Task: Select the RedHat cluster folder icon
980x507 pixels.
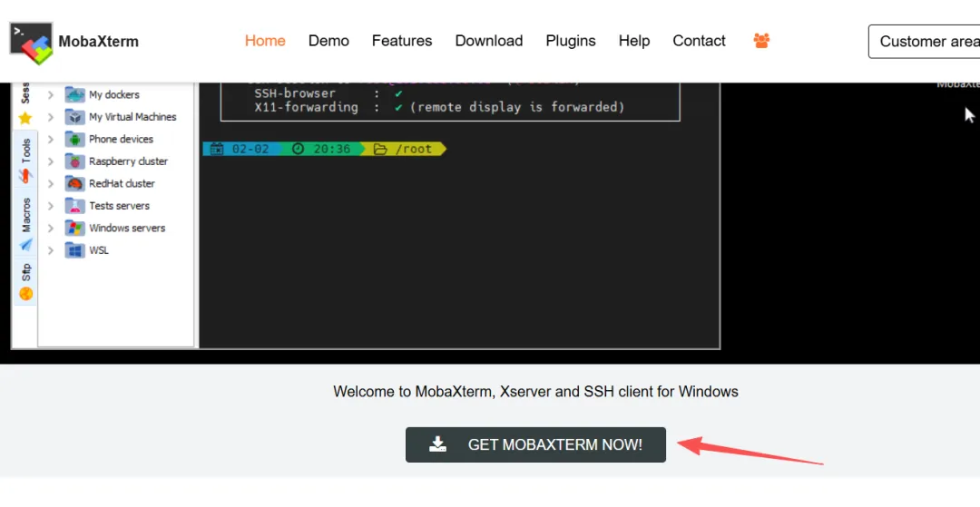Action: pyautogui.click(x=75, y=183)
